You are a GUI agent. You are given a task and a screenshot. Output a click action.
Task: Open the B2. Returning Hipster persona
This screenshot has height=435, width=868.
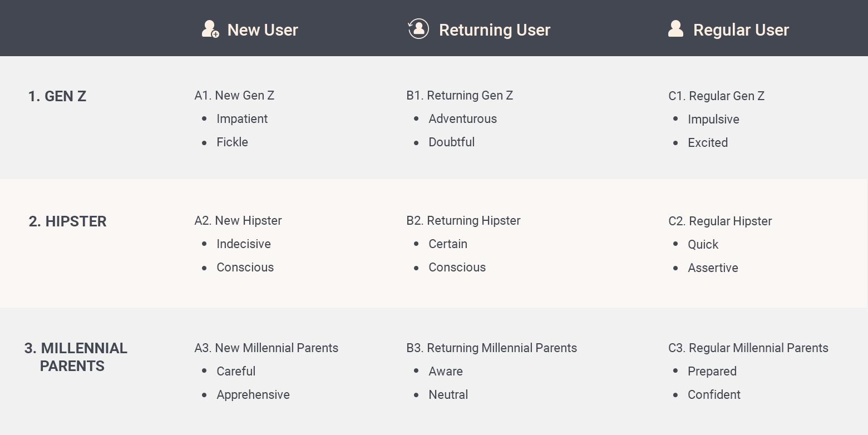(463, 221)
